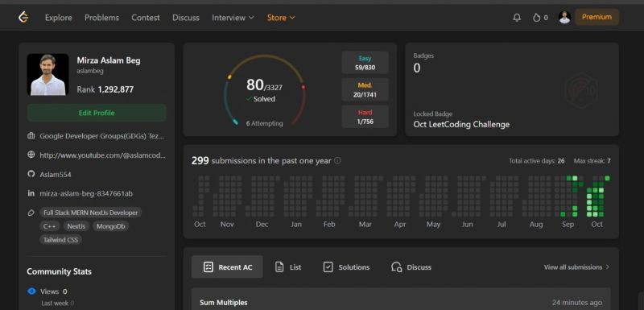Open View all submissions arrow link
The width and height of the screenshot is (644, 310).
point(576,267)
